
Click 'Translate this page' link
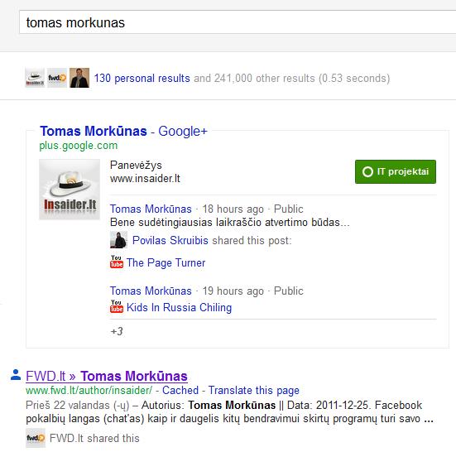253,391
